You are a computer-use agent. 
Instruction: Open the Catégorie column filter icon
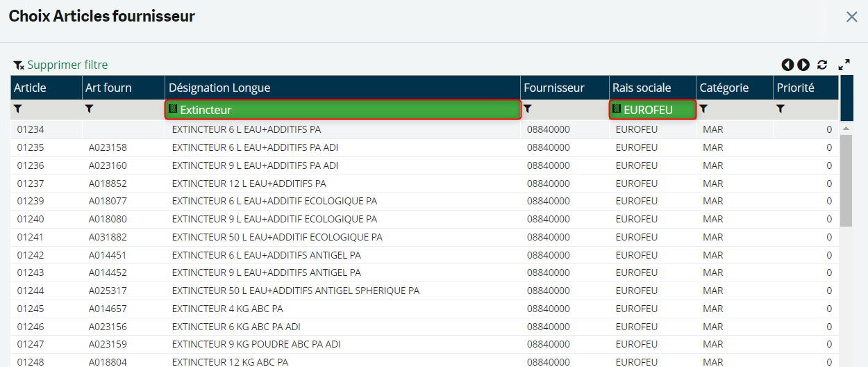click(703, 109)
